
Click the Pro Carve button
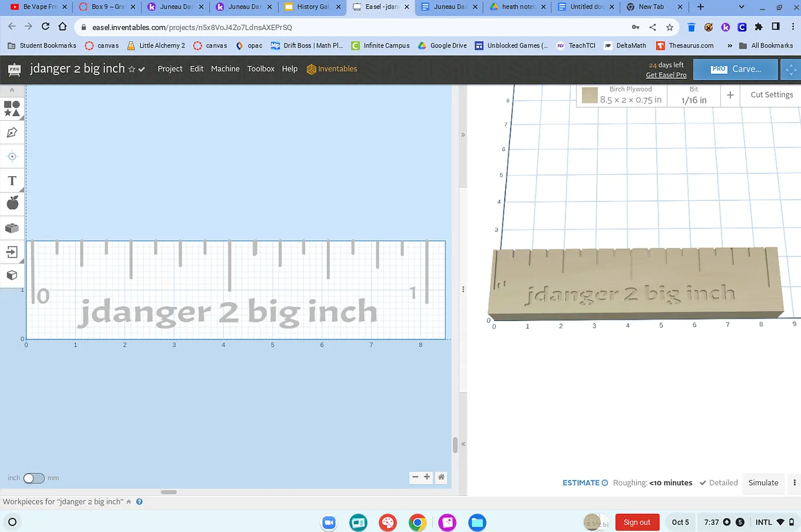pos(736,69)
